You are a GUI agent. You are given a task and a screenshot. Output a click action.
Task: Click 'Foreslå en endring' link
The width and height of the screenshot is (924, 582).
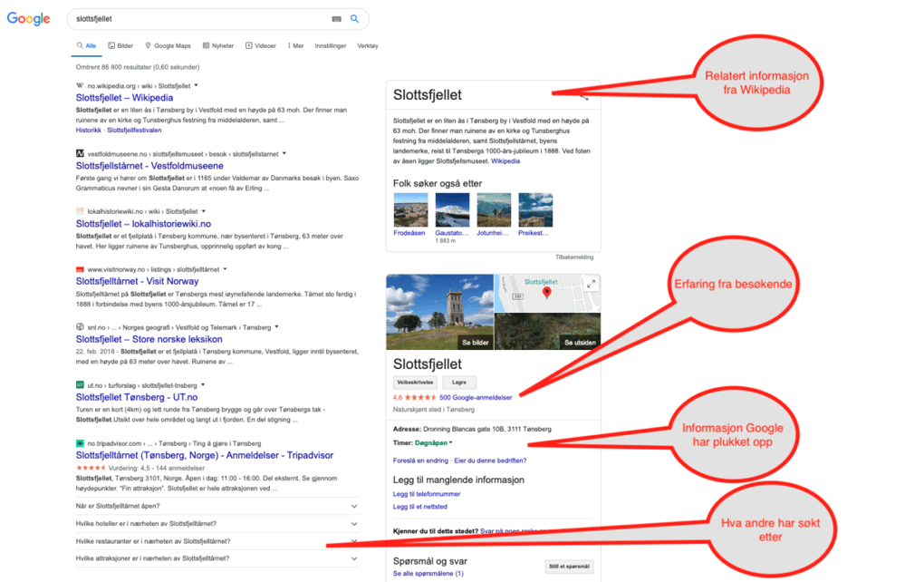coord(420,461)
